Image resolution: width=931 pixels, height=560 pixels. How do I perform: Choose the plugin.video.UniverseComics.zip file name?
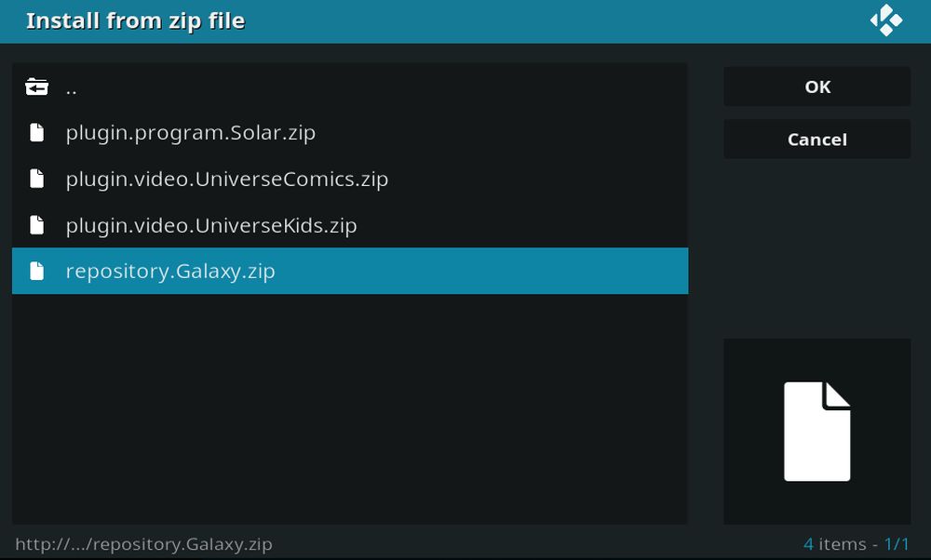[226, 179]
